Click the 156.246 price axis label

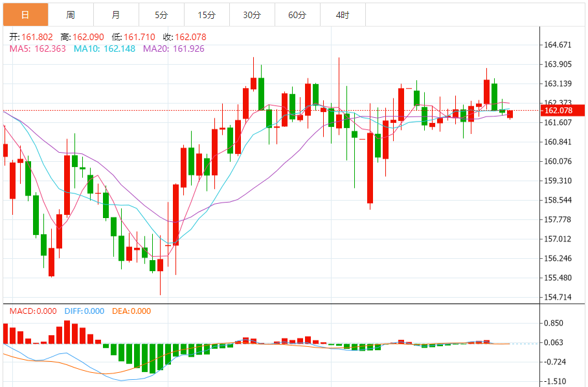click(x=558, y=258)
